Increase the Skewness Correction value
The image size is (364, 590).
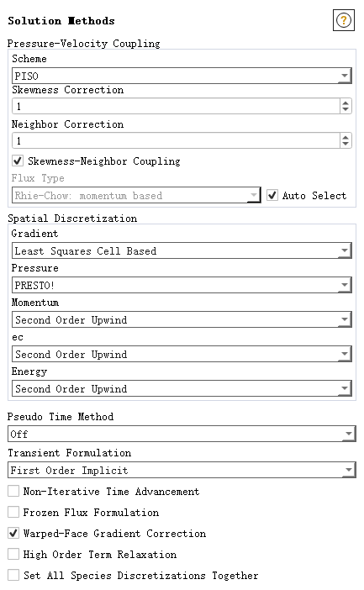pos(346,103)
